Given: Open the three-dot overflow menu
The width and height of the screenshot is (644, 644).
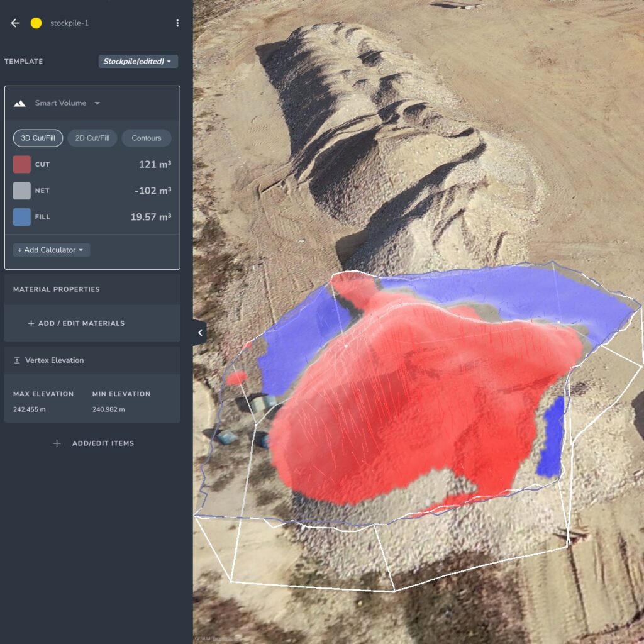Looking at the screenshot, I should point(177,23).
